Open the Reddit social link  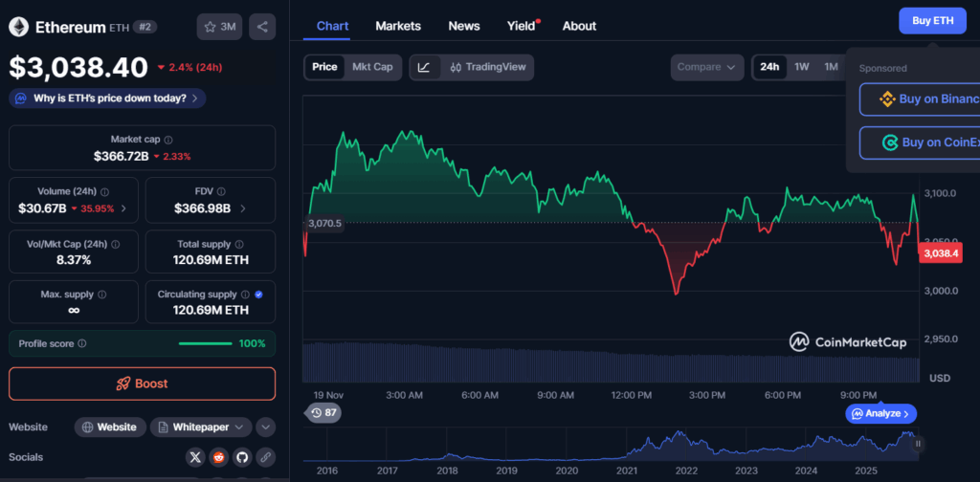point(219,457)
